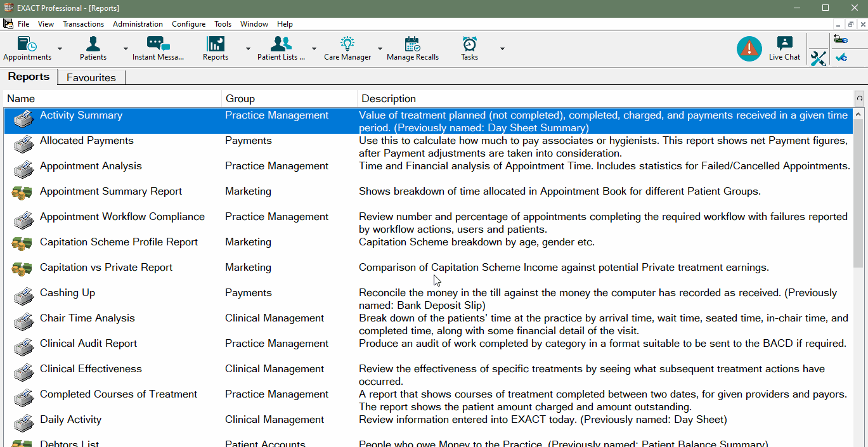Switch to the Favourites tab
The width and height of the screenshot is (868, 447).
(x=91, y=77)
